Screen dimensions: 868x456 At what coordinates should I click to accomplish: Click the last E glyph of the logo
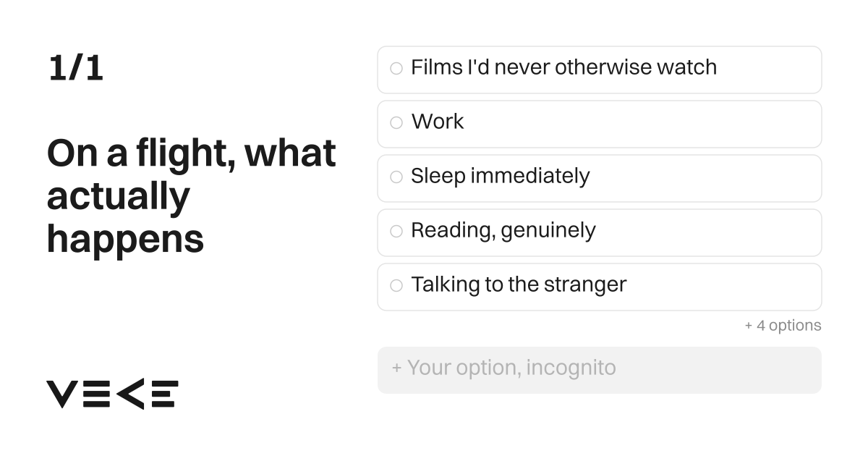(x=164, y=394)
